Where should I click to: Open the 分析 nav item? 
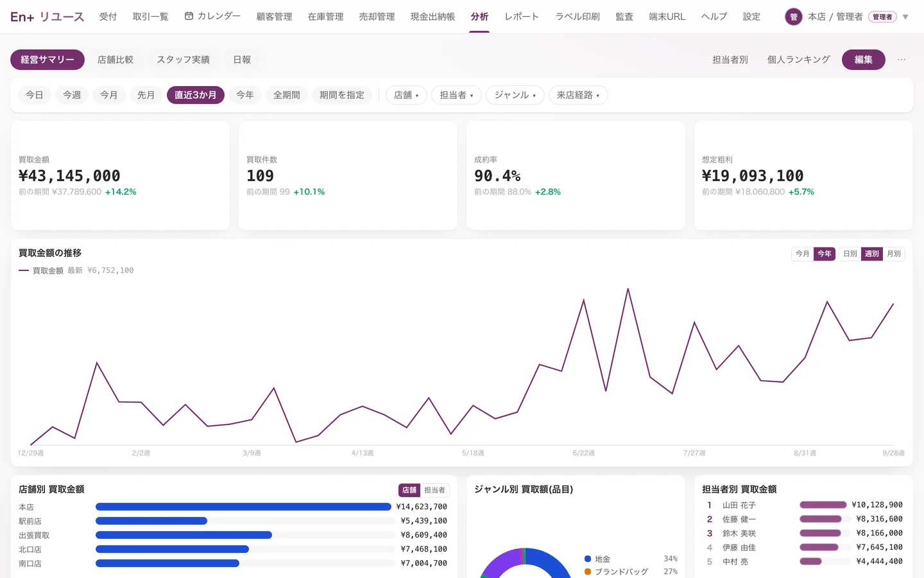[x=479, y=17]
